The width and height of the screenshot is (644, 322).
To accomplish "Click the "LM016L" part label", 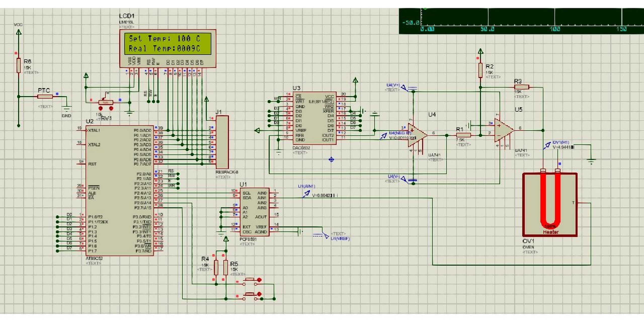I will pyautogui.click(x=127, y=22).
